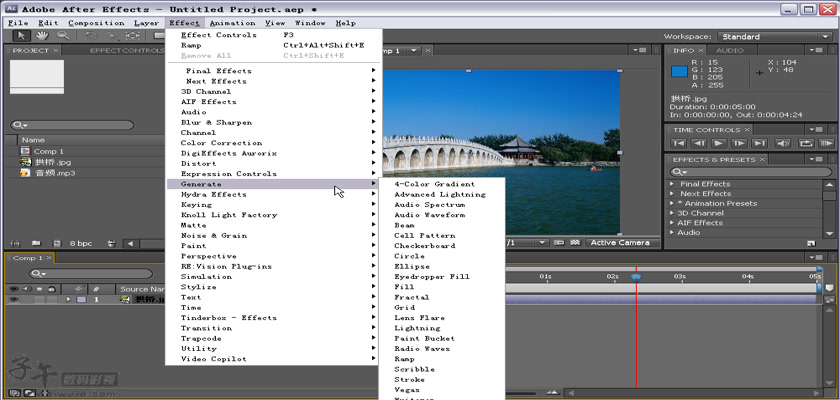Open the File menu
Viewport: 840px width, 400px height.
pyautogui.click(x=18, y=23)
